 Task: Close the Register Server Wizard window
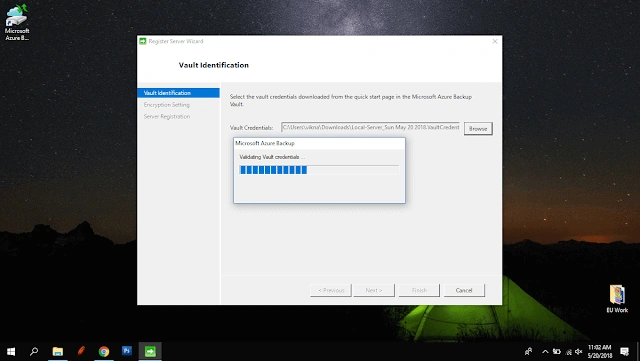tap(495, 41)
